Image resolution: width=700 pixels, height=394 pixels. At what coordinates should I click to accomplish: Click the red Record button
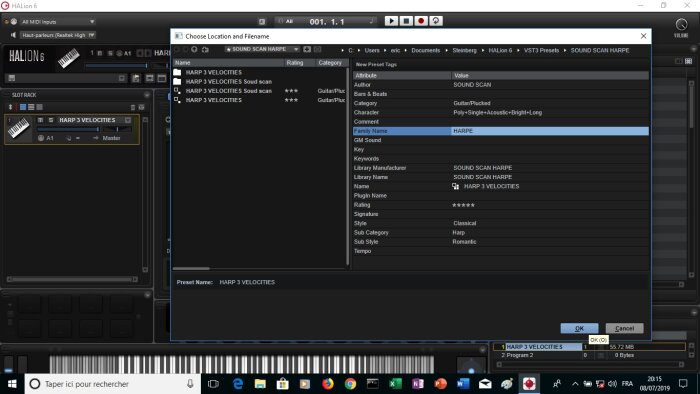coord(421,21)
